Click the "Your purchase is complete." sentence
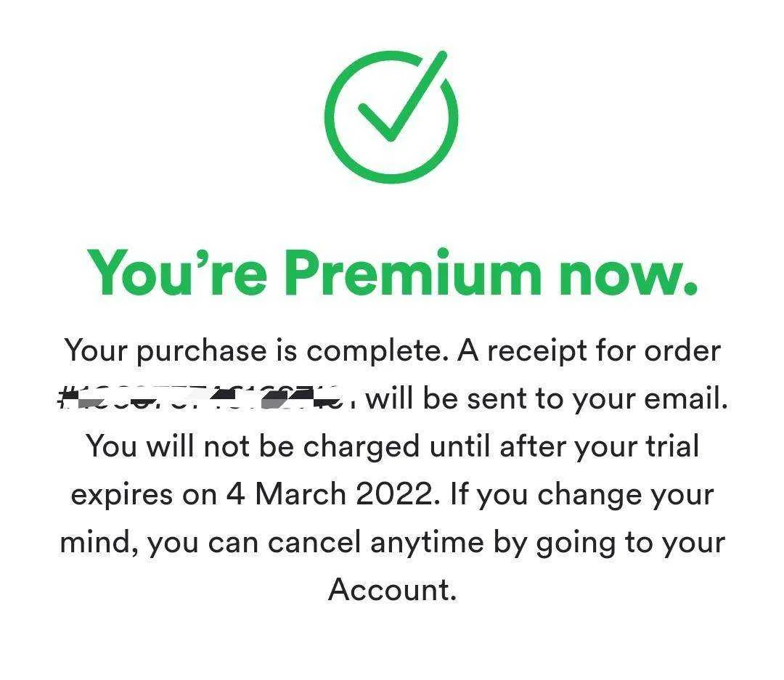This screenshot has height=680, width=784. tap(255, 351)
